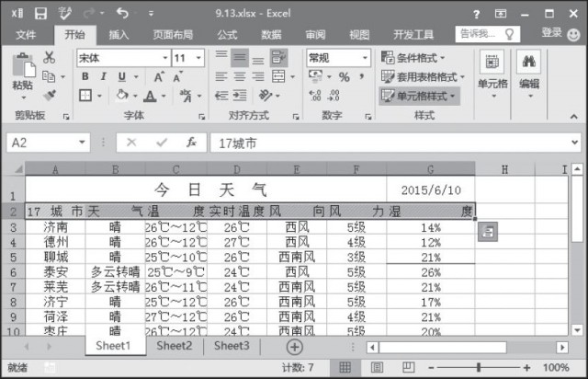The width and height of the screenshot is (588, 379).
Task: Click the 单元格样式 button
Action: point(419,95)
